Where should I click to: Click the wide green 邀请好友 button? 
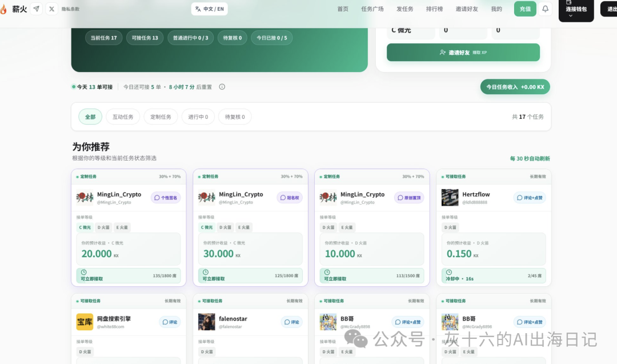pyautogui.click(x=463, y=53)
